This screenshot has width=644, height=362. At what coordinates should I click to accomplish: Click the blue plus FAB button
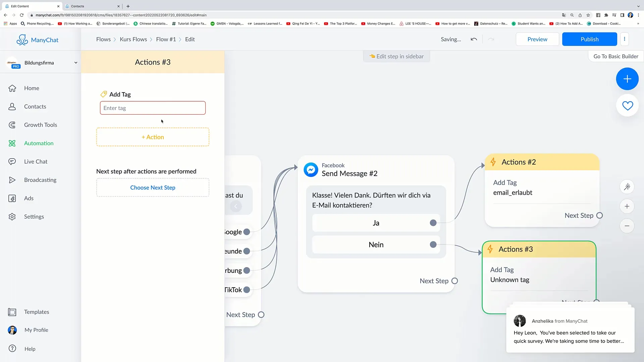[x=627, y=79]
